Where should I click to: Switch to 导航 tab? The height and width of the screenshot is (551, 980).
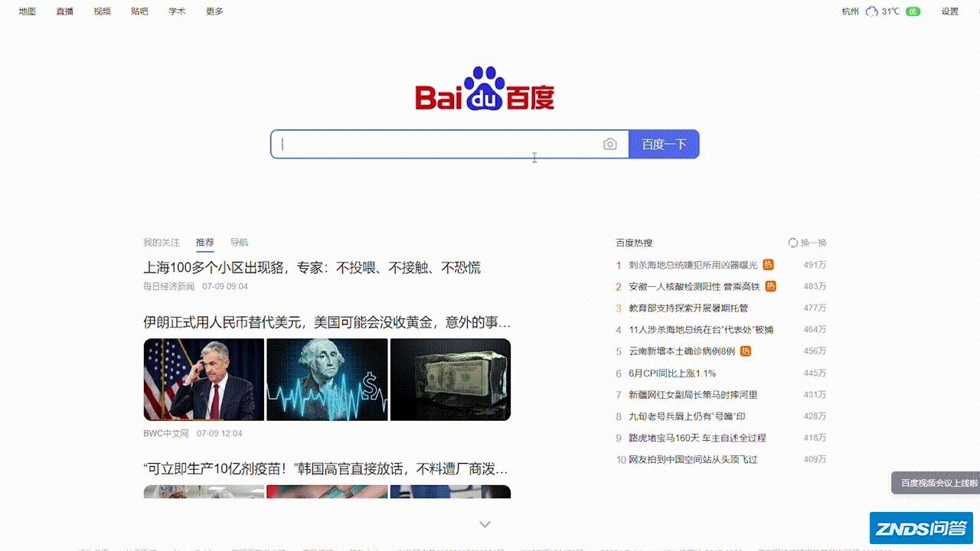coord(239,243)
